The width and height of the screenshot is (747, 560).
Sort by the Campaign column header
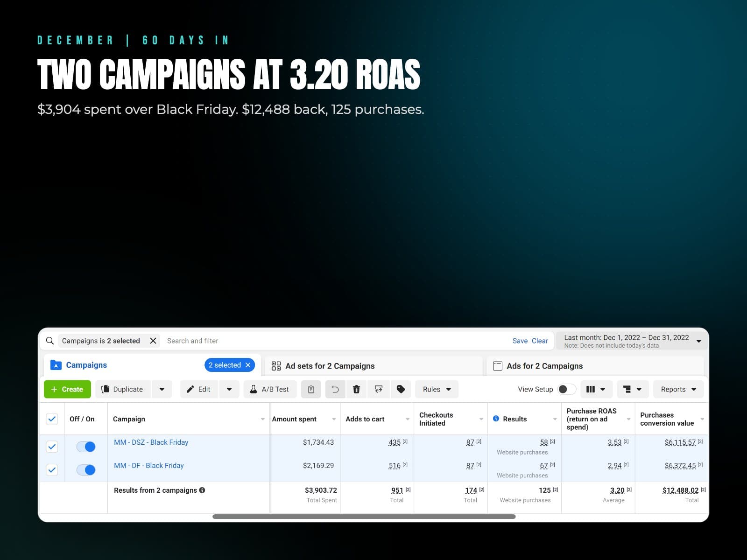tap(189, 419)
